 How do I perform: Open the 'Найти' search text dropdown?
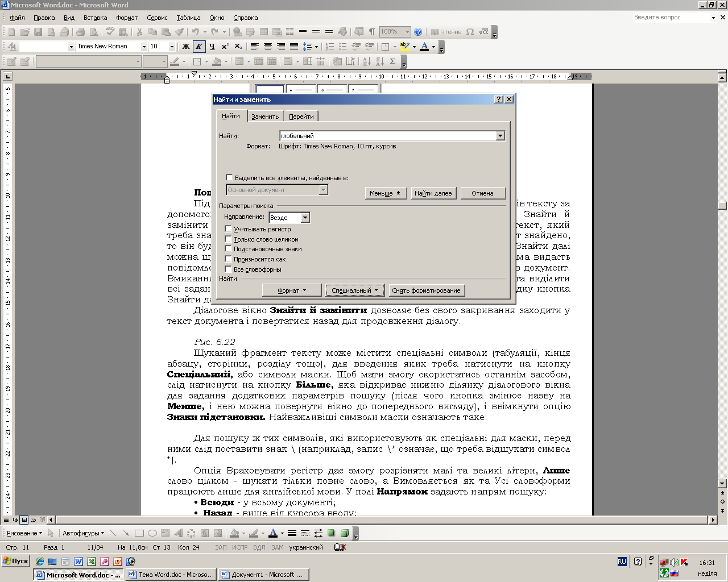click(x=500, y=136)
